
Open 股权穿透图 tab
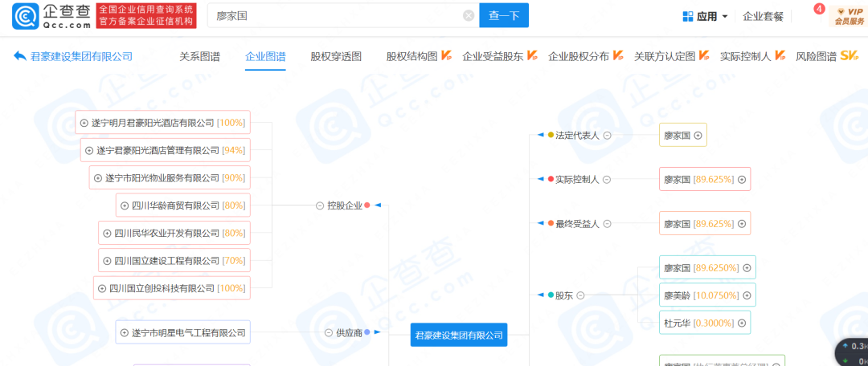point(335,56)
